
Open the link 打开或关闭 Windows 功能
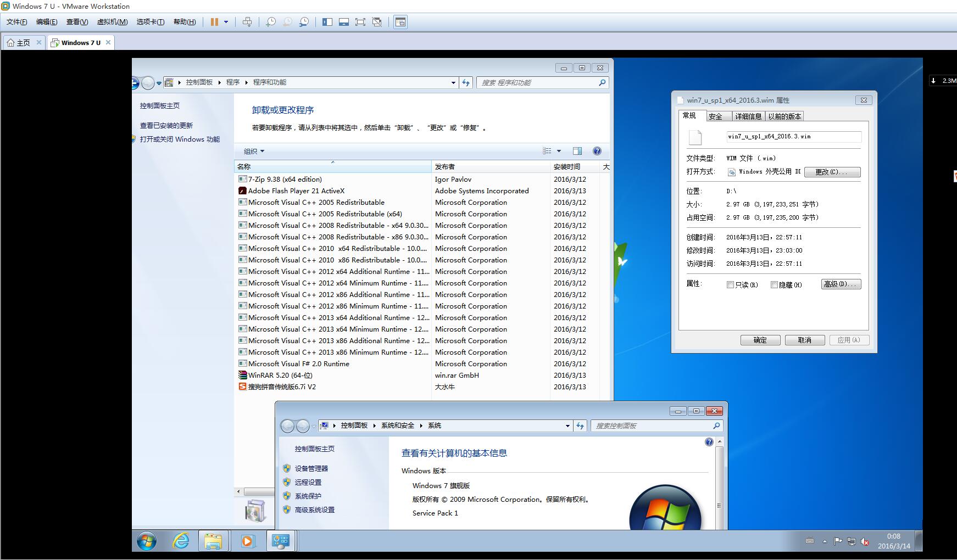click(180, 139)
